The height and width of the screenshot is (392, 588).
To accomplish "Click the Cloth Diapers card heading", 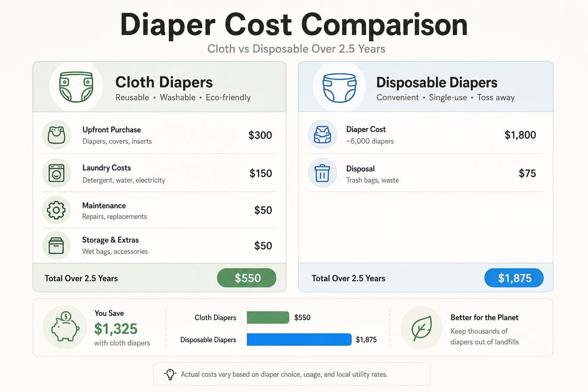I will tap(164, 82).
